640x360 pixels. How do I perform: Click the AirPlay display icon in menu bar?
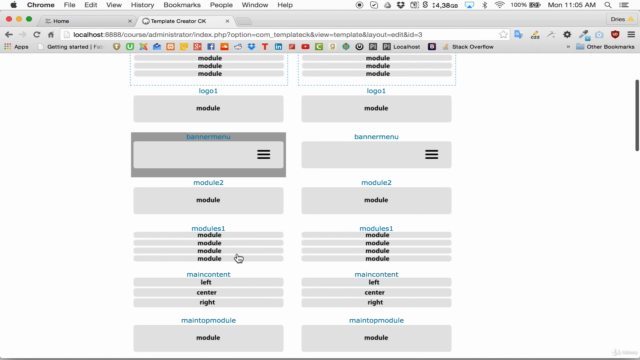click(469, 5)
